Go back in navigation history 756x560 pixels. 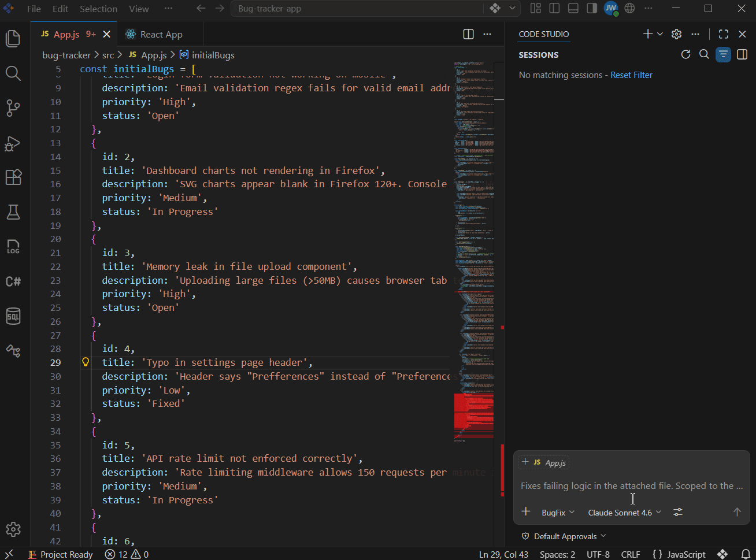[201, 9]
